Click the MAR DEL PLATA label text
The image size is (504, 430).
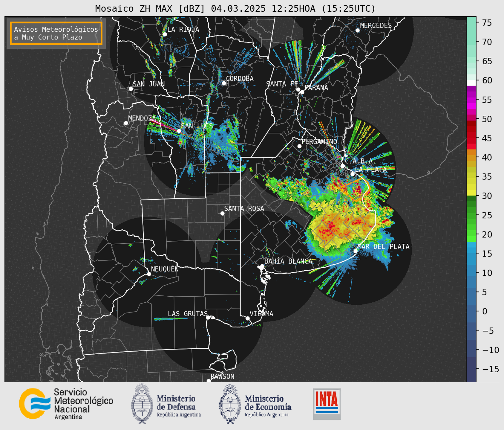pos(384,247)
